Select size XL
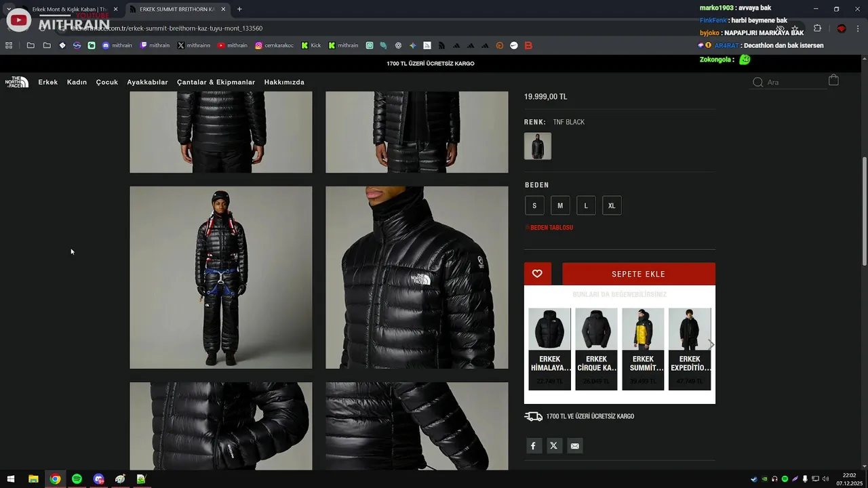Screen dimensions: 868x488 click(x=612, y=205)
